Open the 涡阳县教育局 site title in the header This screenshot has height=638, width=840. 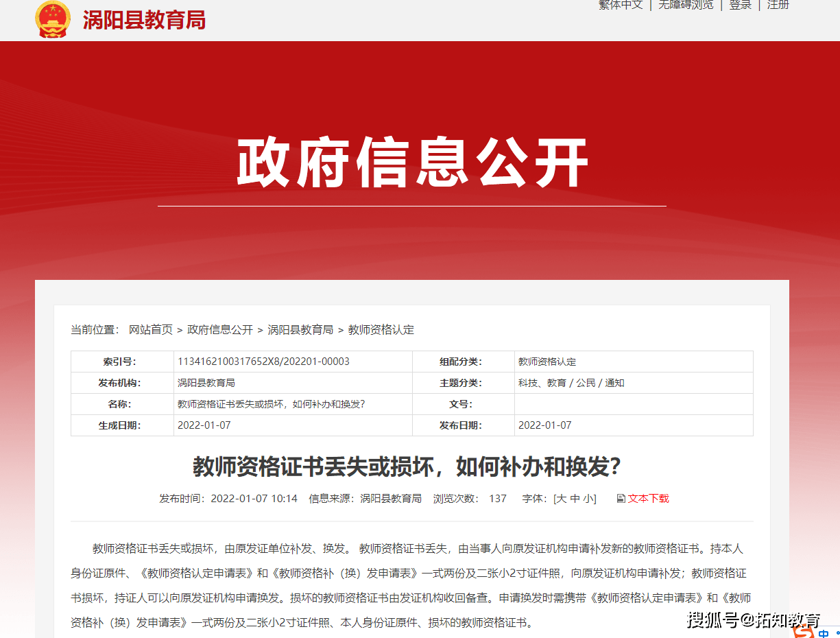[144, 20]
